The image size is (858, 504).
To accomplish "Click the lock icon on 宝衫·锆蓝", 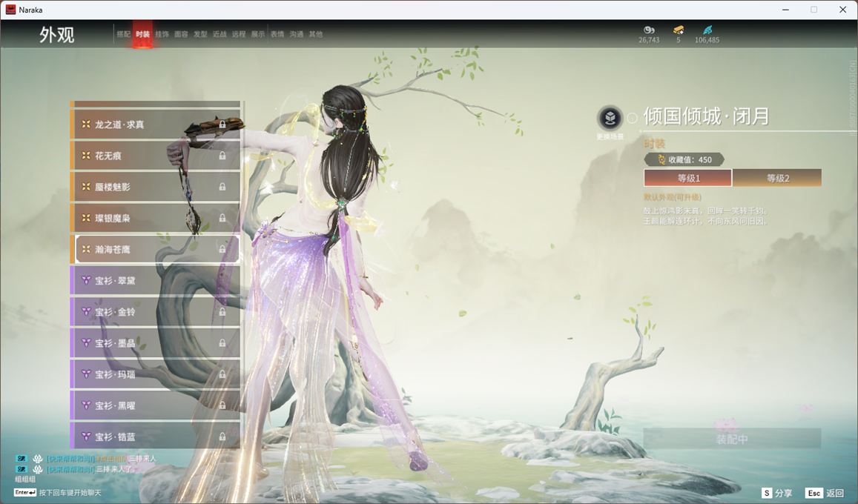I will pos(222,437).
